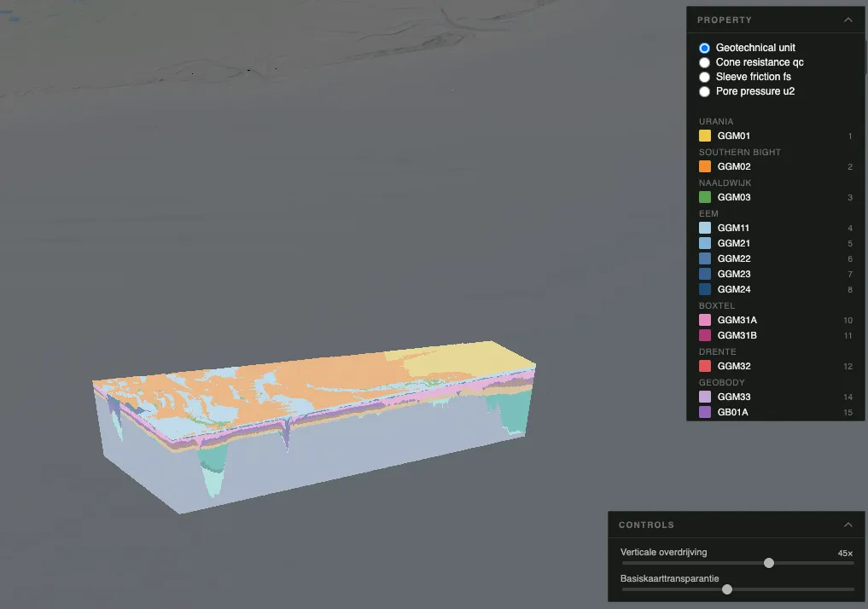Select the GGM03 legend label

tap(733, 197)
